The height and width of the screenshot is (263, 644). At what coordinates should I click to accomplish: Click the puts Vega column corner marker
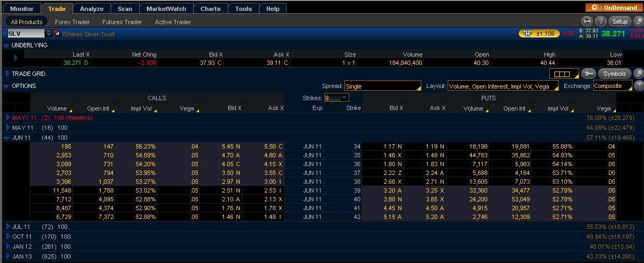point(614,111)
